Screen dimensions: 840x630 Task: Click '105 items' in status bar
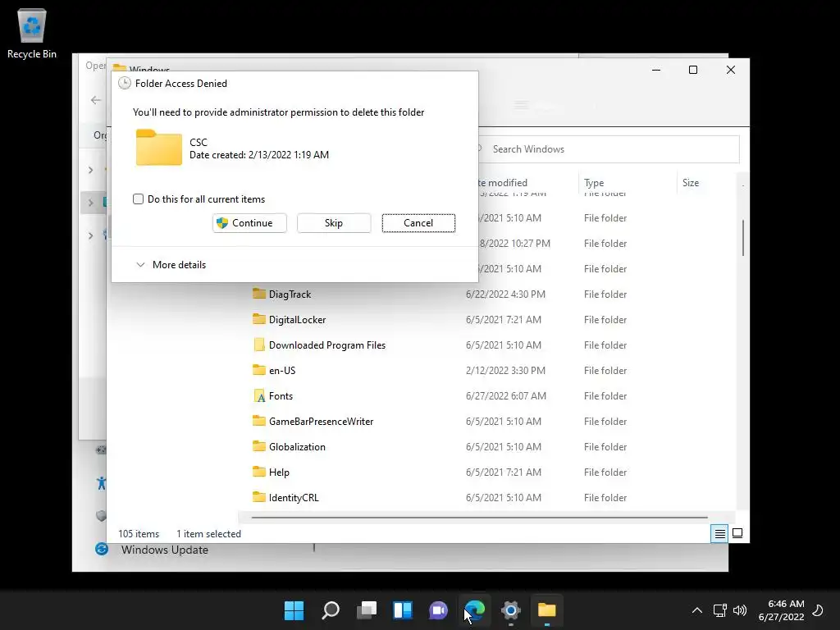139,533
